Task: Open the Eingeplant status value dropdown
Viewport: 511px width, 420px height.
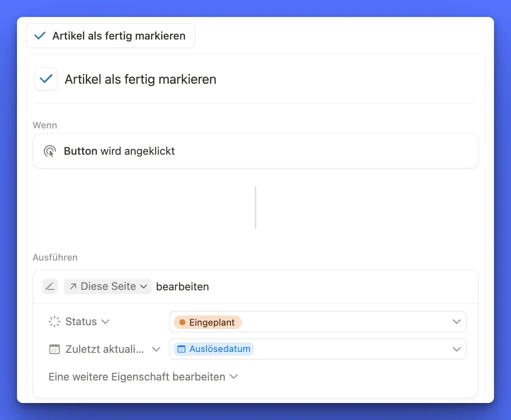Action: (457, 322)
